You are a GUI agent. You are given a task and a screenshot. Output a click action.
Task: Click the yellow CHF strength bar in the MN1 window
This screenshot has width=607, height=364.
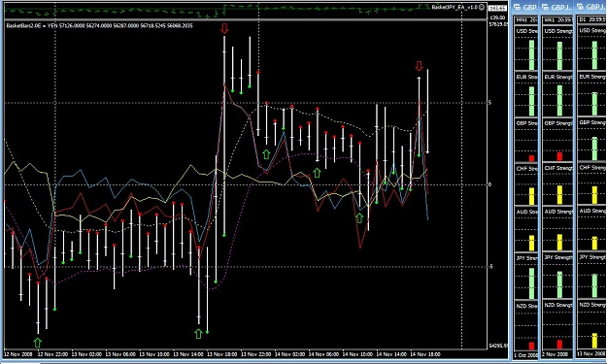(x=531, y=196)
